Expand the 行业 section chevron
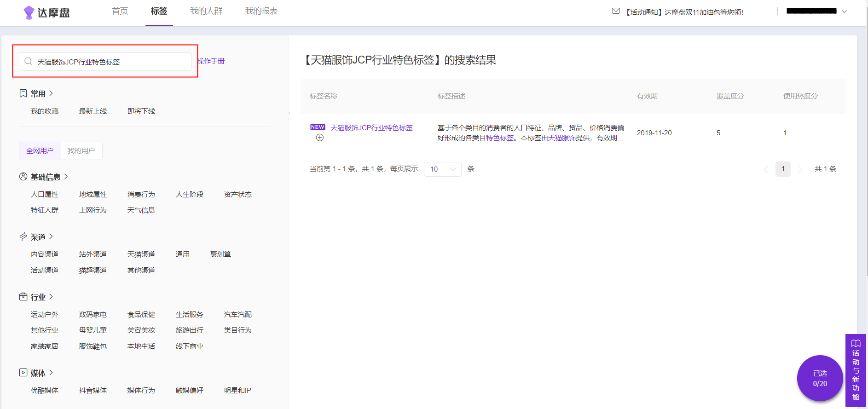The height and width of the screenshot is (409, 868). [51, 297]
